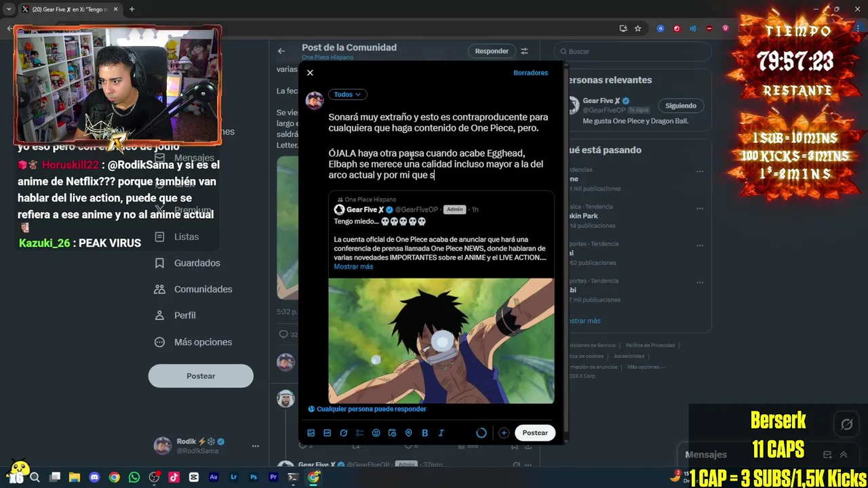Open account menu dots next to Rodik
The height and width of the screenshot is (488, 868).
(256, 446)
